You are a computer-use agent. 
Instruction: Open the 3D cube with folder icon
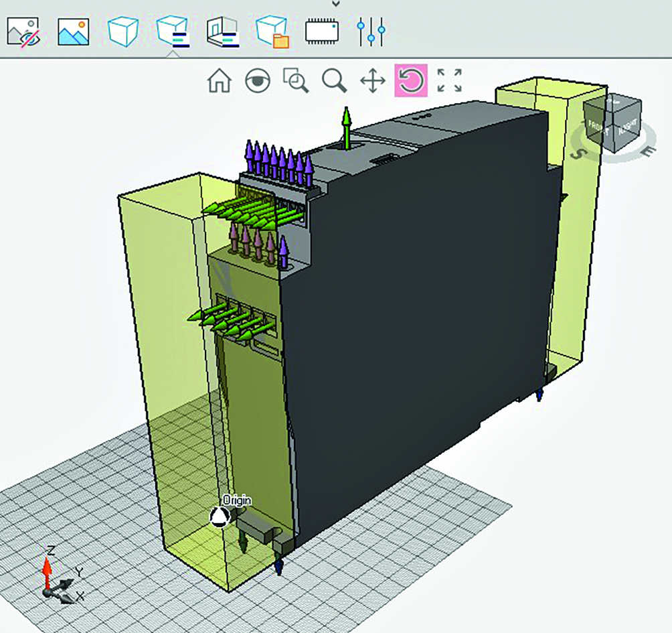[x=272, y=31]
